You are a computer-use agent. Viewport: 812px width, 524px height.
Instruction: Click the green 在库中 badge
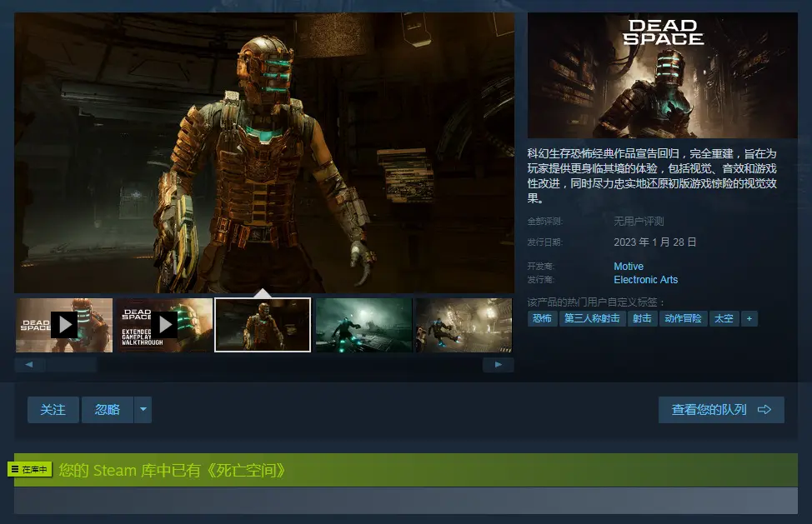point(30,470)
